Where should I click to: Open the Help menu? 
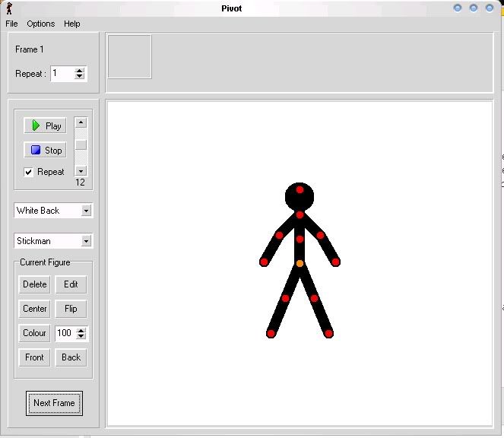coord(71,24)
